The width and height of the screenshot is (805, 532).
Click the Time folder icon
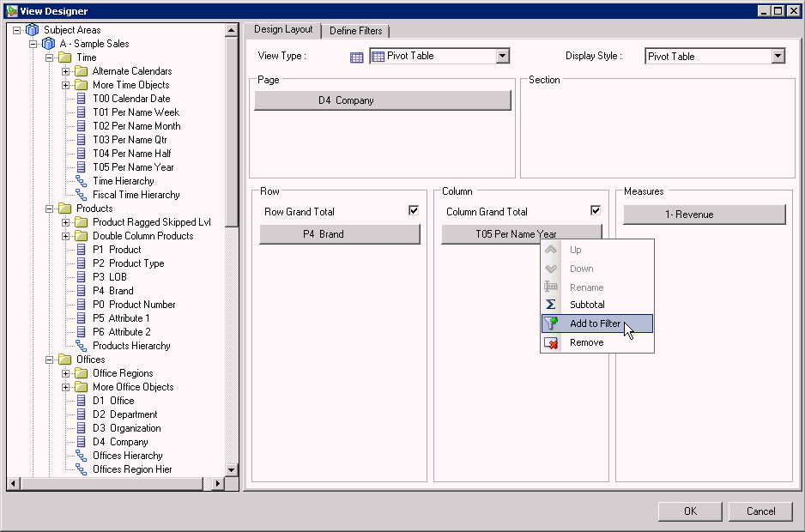click(x=64, y=57)
